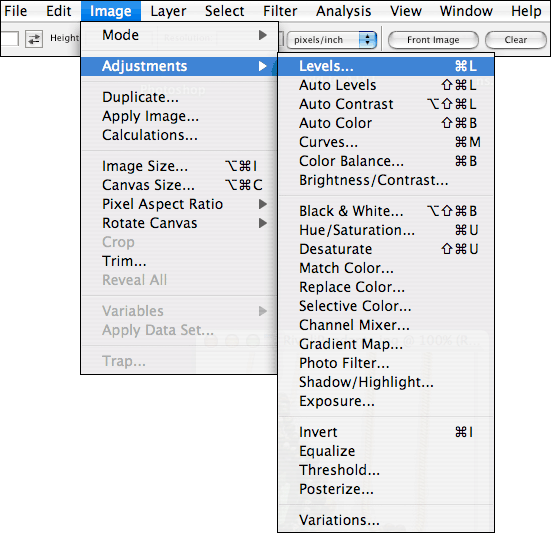The width and height of the screenshot is (551, 533).
Task: Open the Layer menu
Action: [168, 11]
